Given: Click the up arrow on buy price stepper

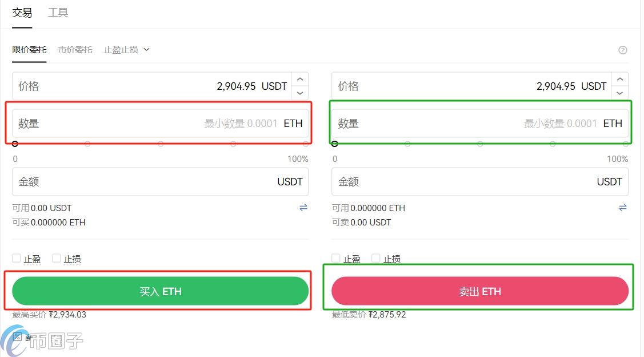Looking at the screenshot, I should [x=299, y=78].
